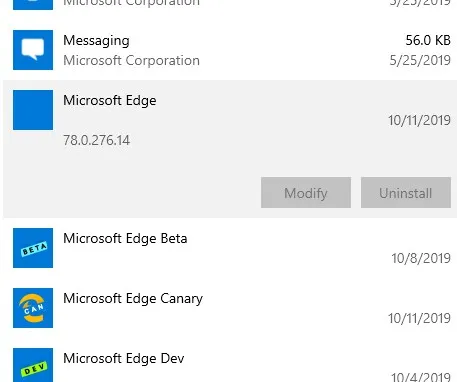
Task: Select the Microsoft Edge Dev entry name
Action: click(124, 359)
